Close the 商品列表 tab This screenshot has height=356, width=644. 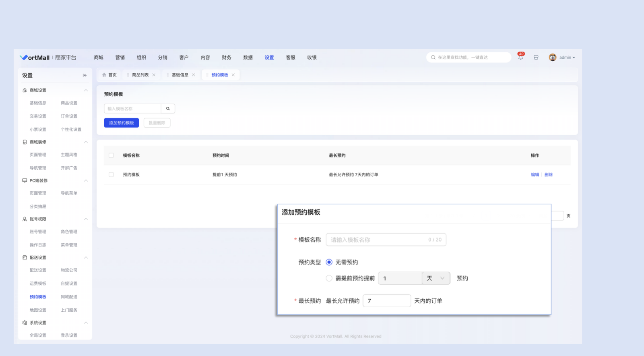pos(154,75)
